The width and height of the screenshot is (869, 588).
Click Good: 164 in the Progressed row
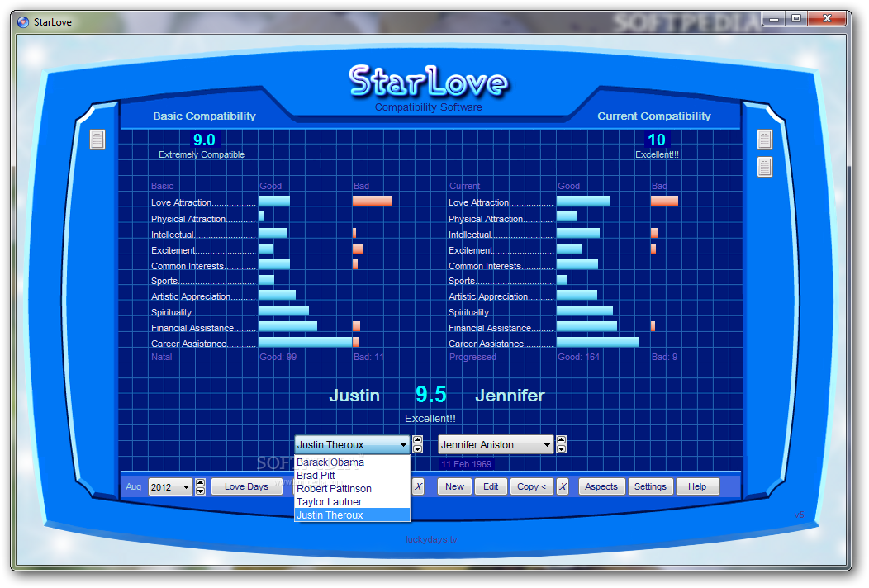(578, 357)
